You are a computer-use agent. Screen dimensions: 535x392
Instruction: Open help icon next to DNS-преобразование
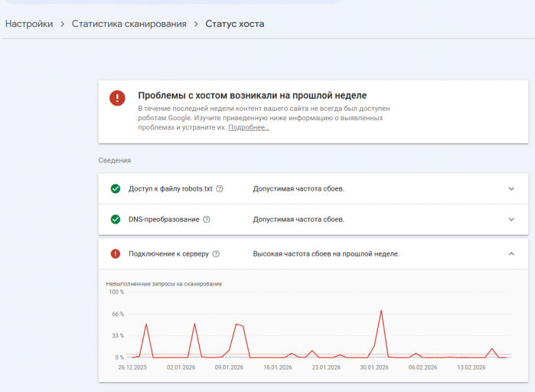click(x=207, y=220)
